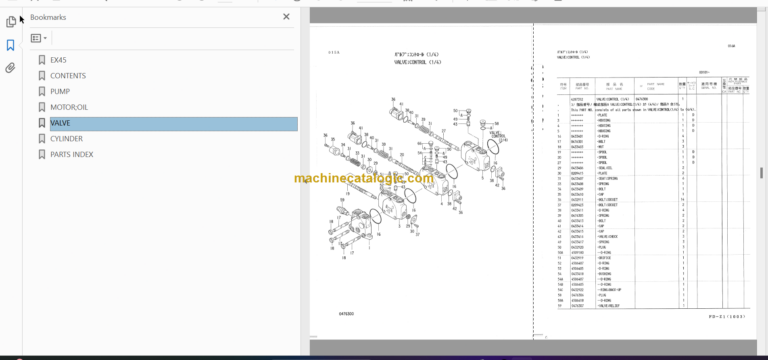Open the bookmark options dropdown menu
768x360 pixels.
[x=39, y=38]
